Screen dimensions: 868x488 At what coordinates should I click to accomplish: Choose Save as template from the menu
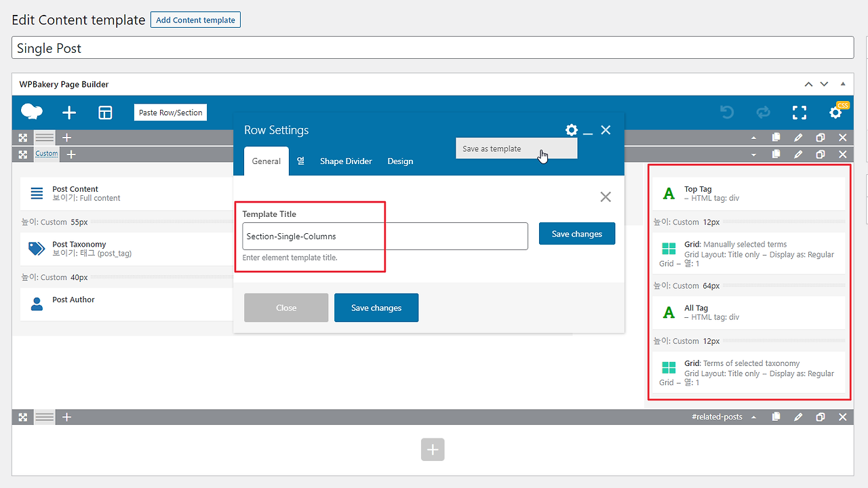pyautogui.click(x=516, y=149)
